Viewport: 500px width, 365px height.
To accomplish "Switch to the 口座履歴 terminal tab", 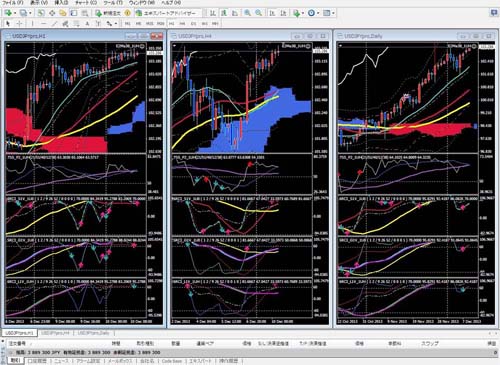I will 36,361.
